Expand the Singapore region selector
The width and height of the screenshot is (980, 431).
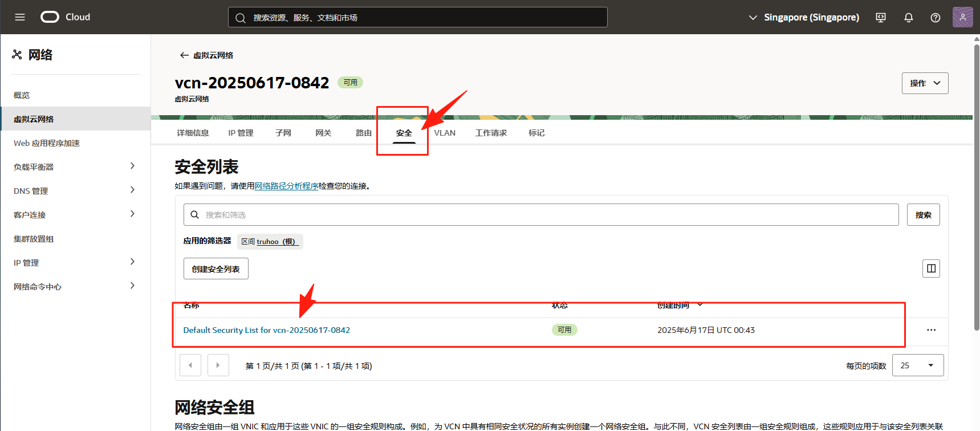[x=804, y=18]
